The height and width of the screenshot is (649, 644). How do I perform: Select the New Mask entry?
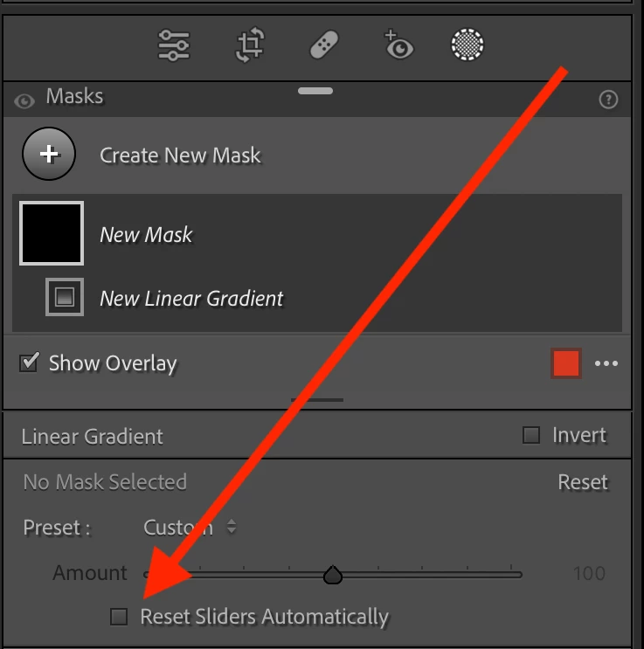click(x=317, y=234)
